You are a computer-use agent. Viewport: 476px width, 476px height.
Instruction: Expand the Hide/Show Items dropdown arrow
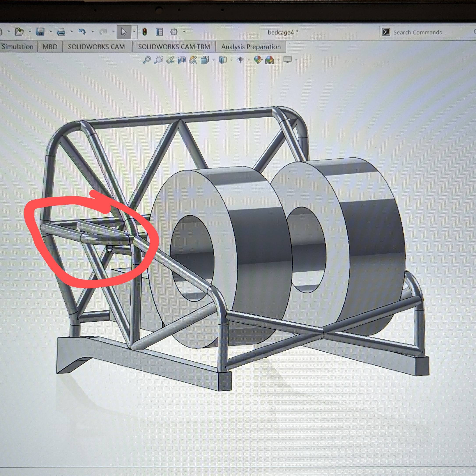point(249,60)
